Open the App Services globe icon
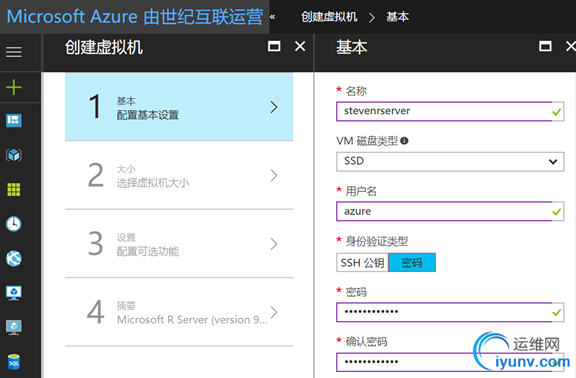 pos(14,259)
